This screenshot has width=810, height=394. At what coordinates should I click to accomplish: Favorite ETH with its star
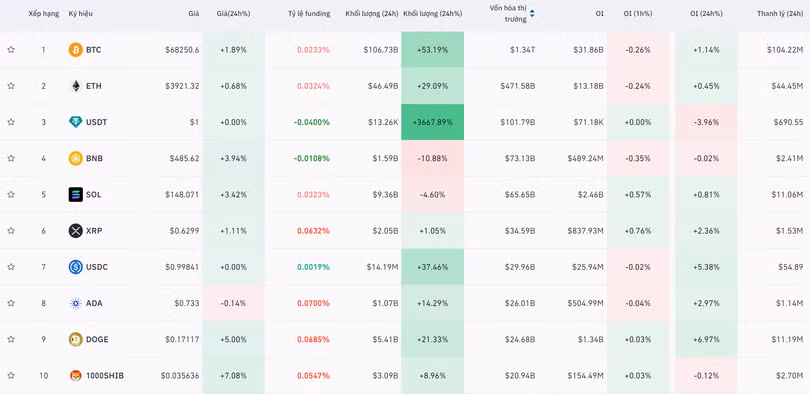point(11,86)
